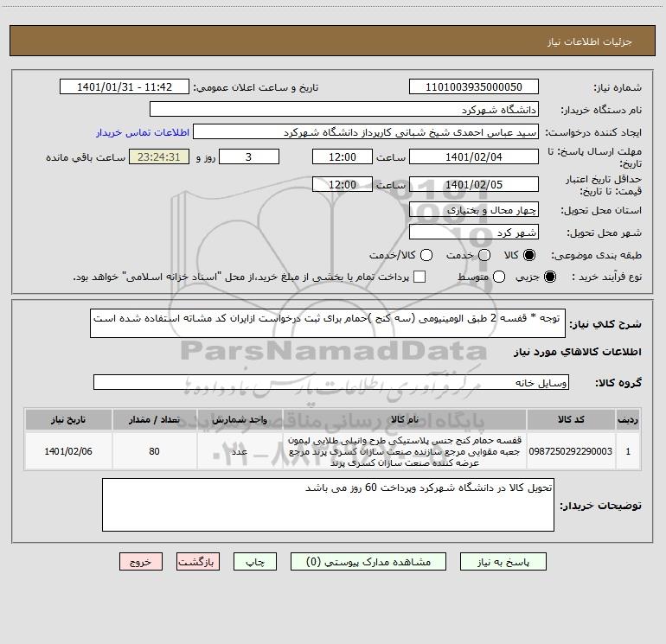Click the price validity date 1401/02/05
This screenshot has width=666, height=644.
474,184
